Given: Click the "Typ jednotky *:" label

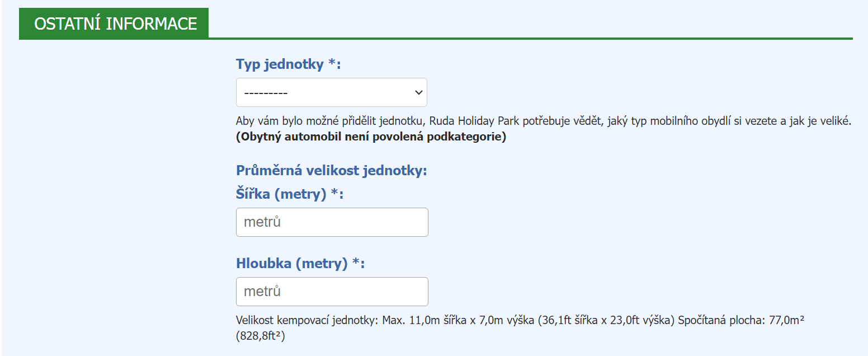Looking at the screenshot, I should point(289,64).
